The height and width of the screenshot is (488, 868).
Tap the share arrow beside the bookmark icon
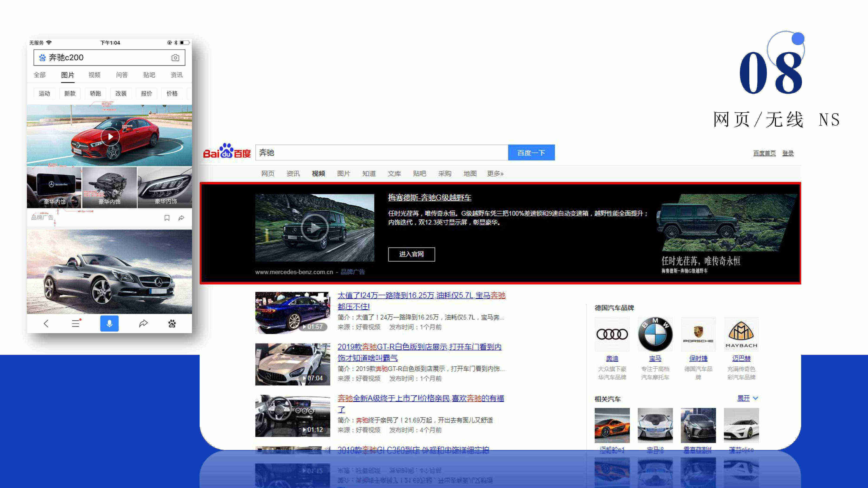(x=181, y=218)
